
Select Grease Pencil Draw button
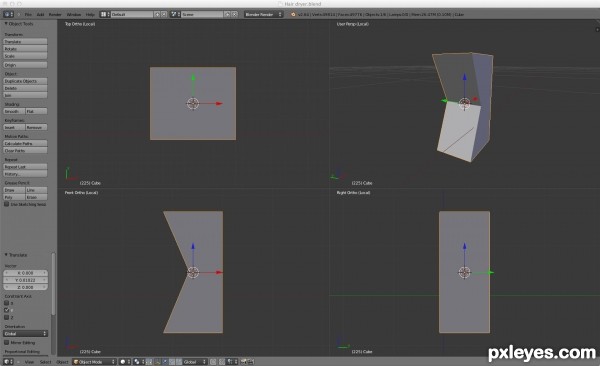[x=14, y=190]
